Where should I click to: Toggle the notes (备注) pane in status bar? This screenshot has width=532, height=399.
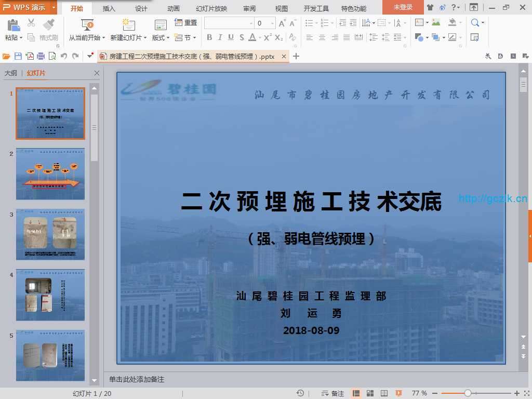pos(332,393)
